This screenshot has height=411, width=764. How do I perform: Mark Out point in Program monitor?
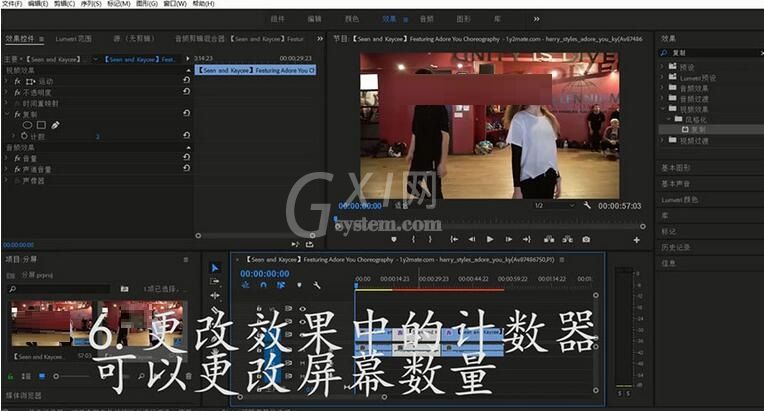pos(430,239)
